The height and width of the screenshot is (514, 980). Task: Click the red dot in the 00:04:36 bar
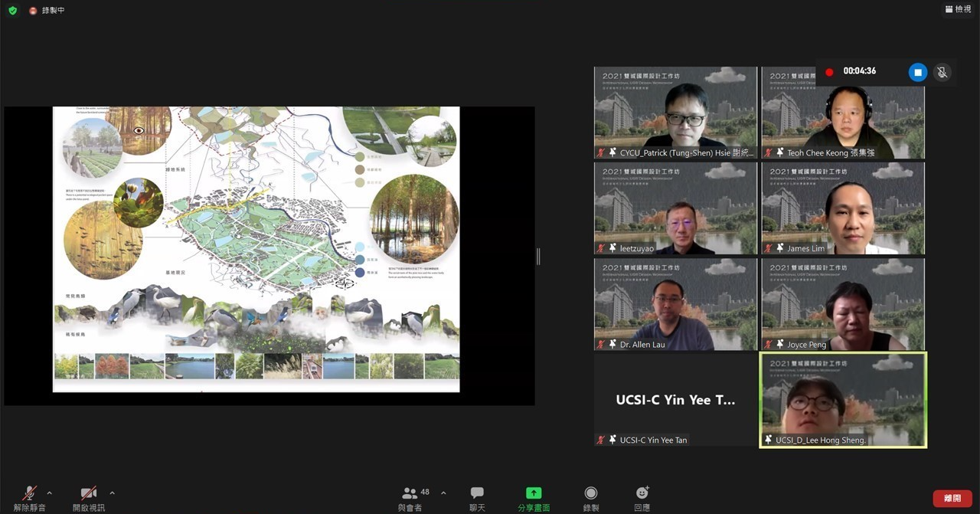829,72
